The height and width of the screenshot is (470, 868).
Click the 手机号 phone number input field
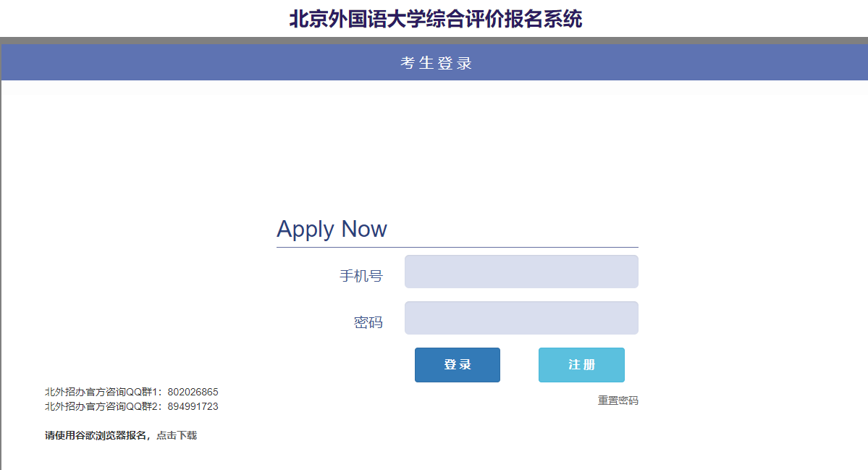point(521,272)
